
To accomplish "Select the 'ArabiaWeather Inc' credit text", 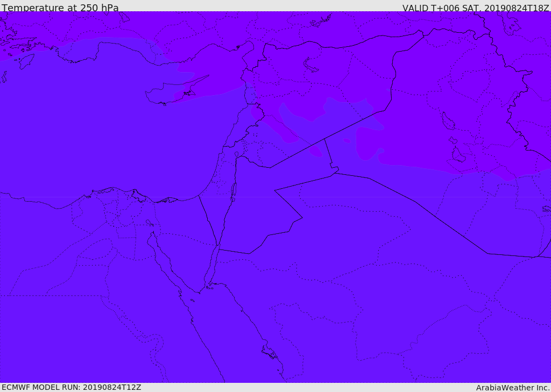I will [x=512, y=388].
